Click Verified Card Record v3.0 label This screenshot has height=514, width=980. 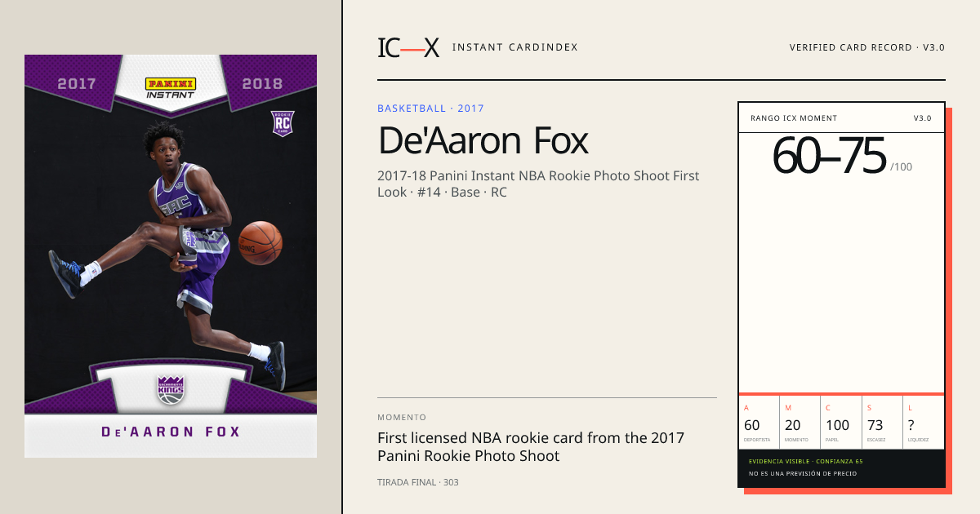(866, 47)
